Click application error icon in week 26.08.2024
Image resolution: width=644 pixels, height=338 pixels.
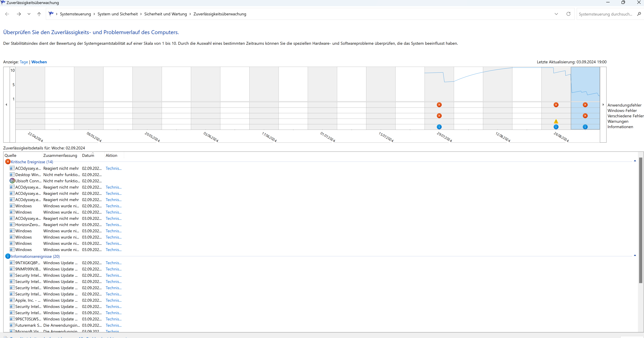tap(556, 105)
